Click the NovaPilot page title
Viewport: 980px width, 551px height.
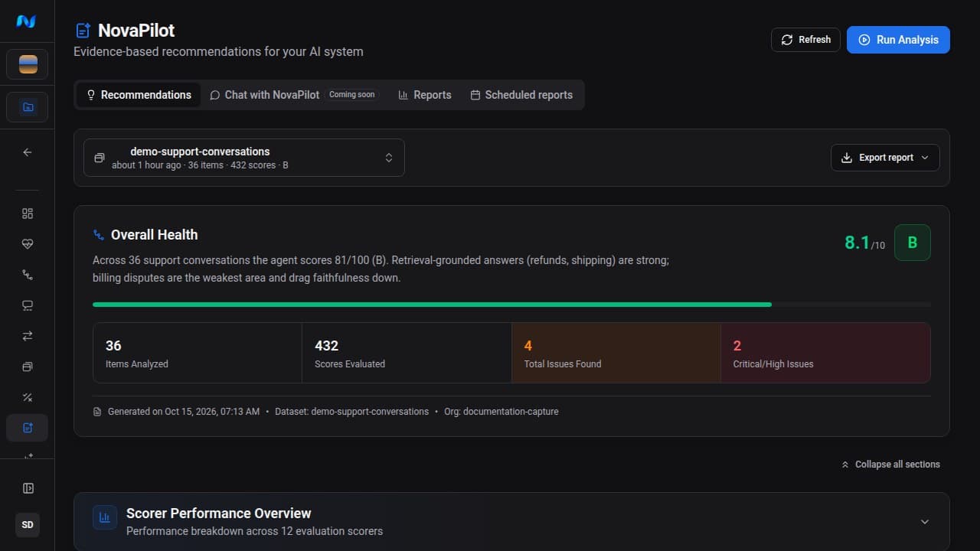click(136, 31)
